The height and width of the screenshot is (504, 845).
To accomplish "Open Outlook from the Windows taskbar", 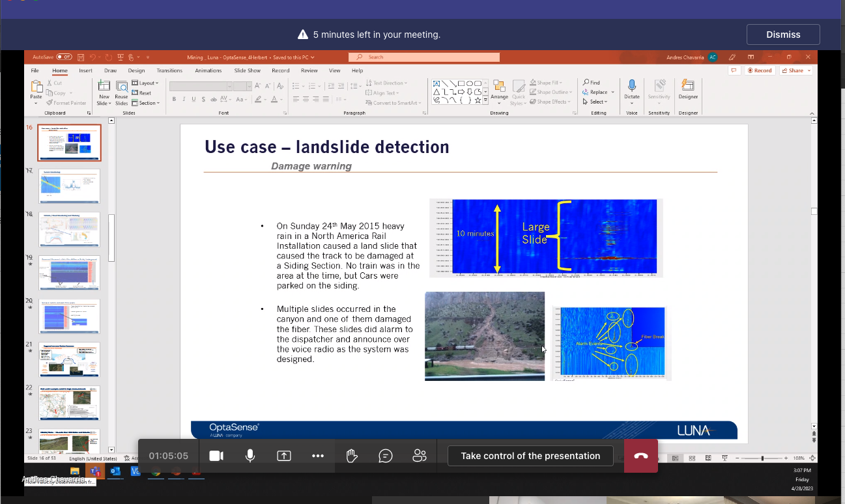I will click(115, 471).
